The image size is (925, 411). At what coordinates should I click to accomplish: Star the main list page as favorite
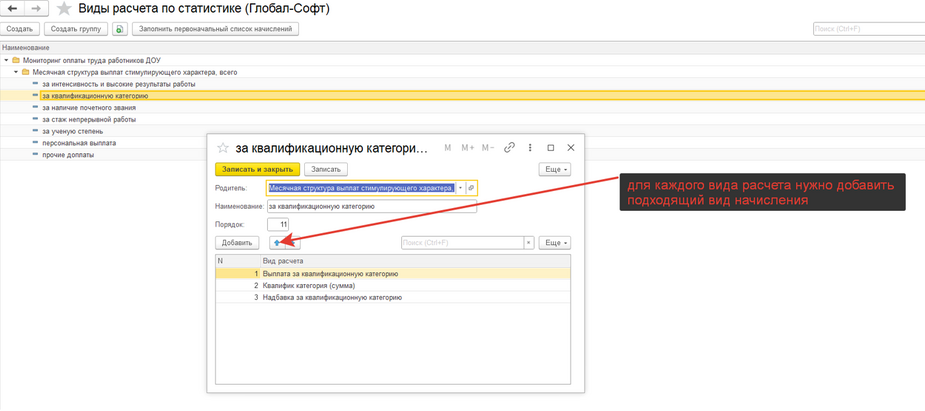[x=63, y=9]
